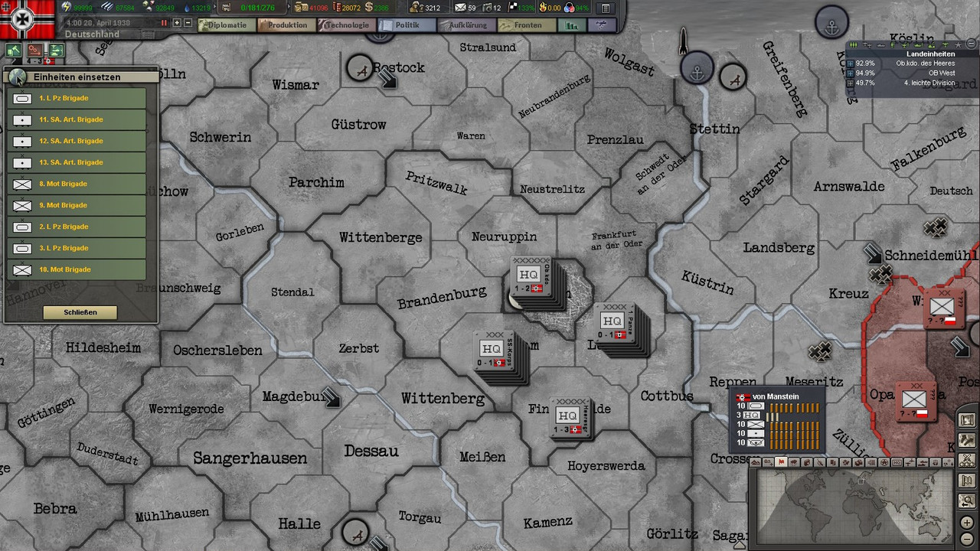Open the Diplomatie tab
980x551 pixels.
point(226,25)
